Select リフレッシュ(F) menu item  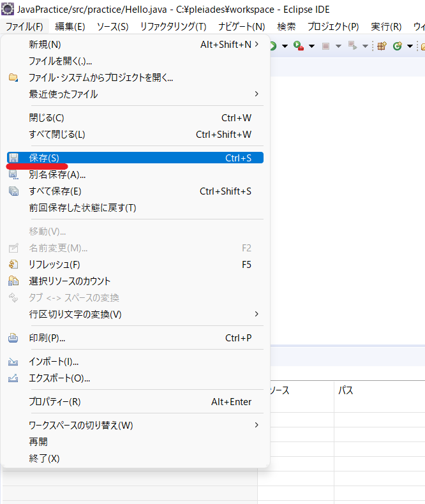pyautogui.click(x=135, y=265)
